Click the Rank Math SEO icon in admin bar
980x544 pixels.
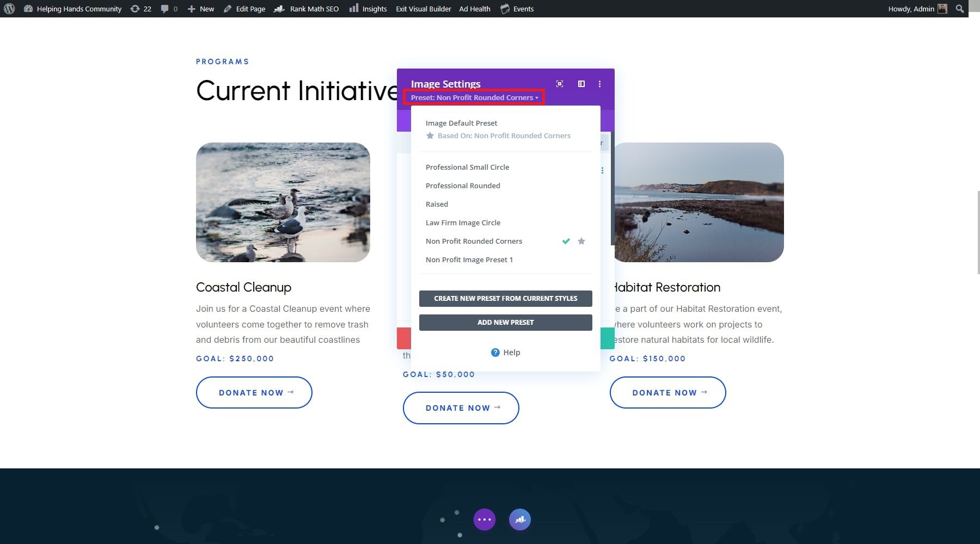(x=279, y=9)
